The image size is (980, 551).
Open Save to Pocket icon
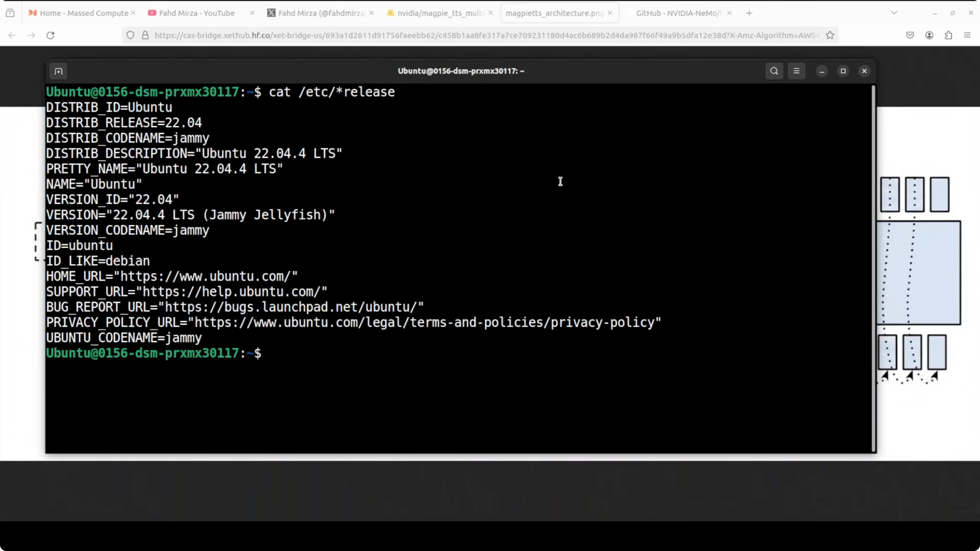pyautogui.click(x=910, y=35)
